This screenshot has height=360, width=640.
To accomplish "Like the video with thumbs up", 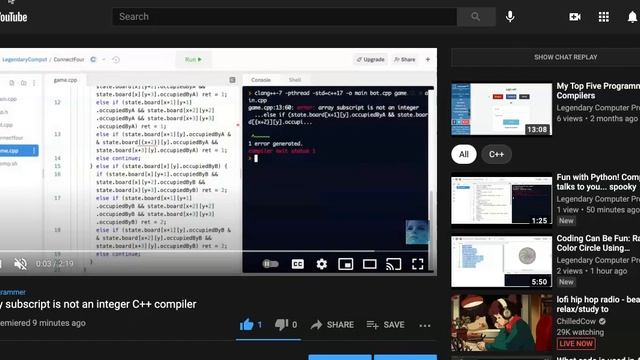I will coord(247,325).
